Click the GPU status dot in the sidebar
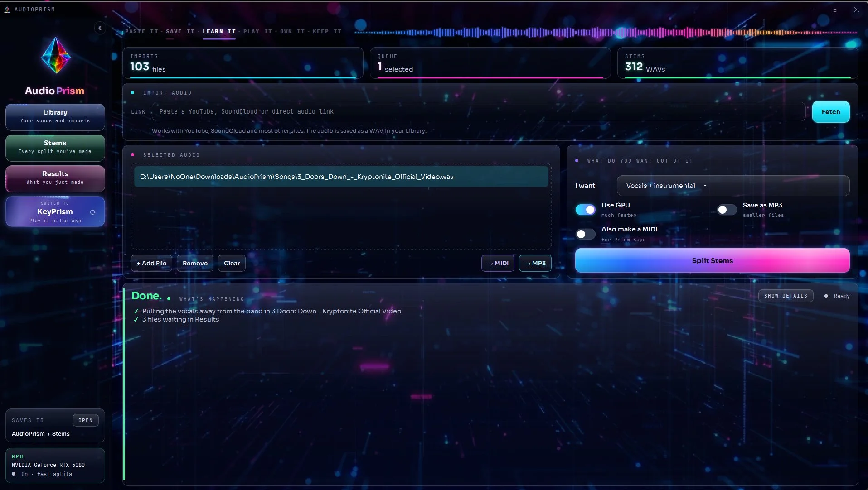868x490 pixels. [14, 474]
